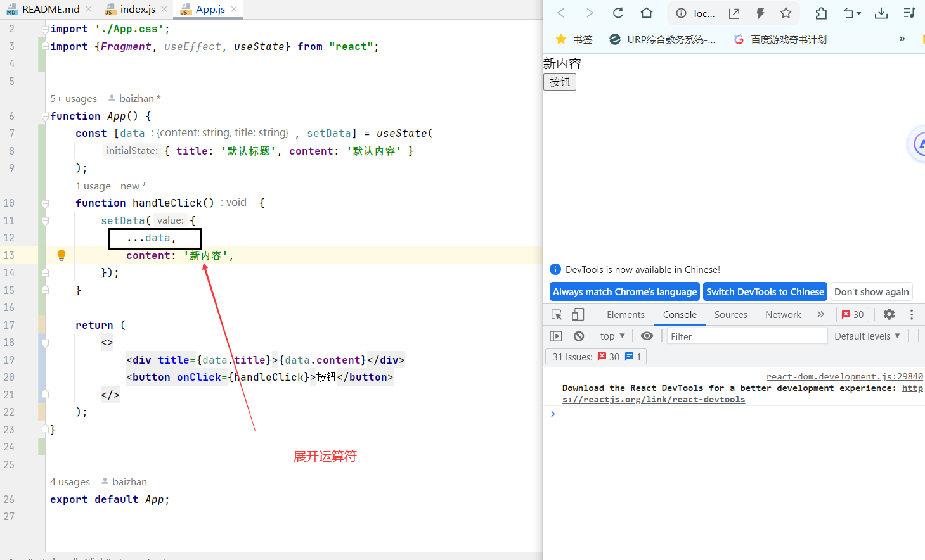The image size is (925, 560).
Task: Open the URP综合教务系统 bookmark
Action: (x=663, y=39)
